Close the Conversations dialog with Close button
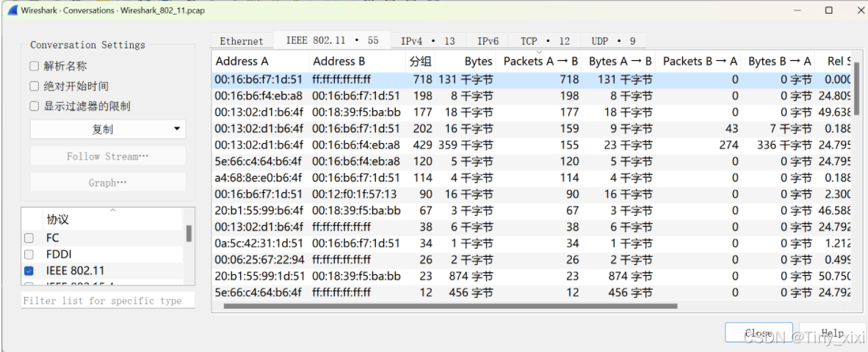The height and width of the screenshot is (352, 868). pyautogui.click(x=759, y=333)
